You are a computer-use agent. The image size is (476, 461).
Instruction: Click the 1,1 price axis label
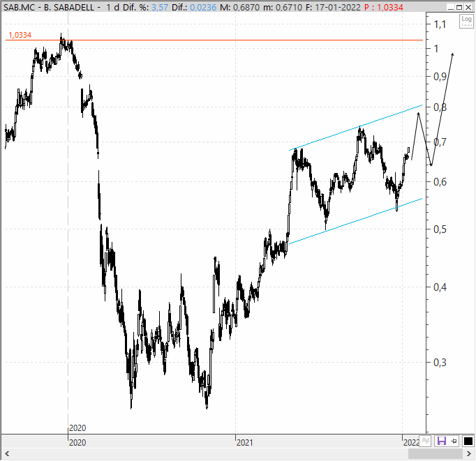click(440, 24)
